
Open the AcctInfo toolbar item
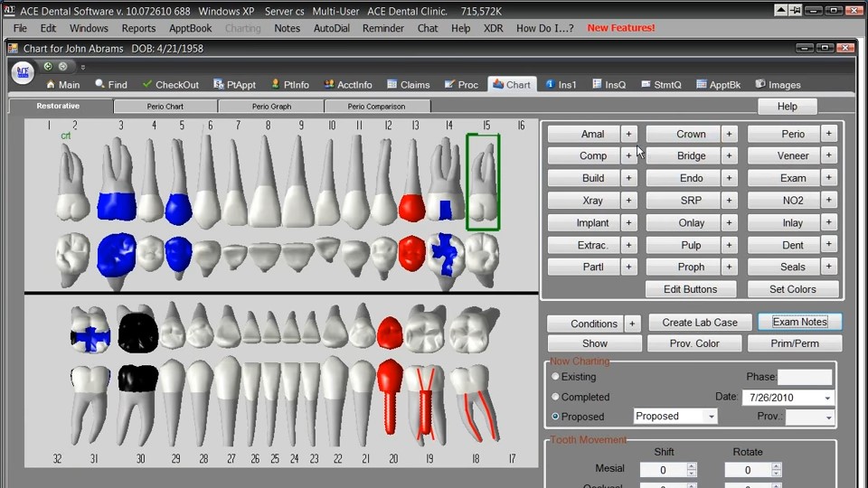(x=348, y=85)
